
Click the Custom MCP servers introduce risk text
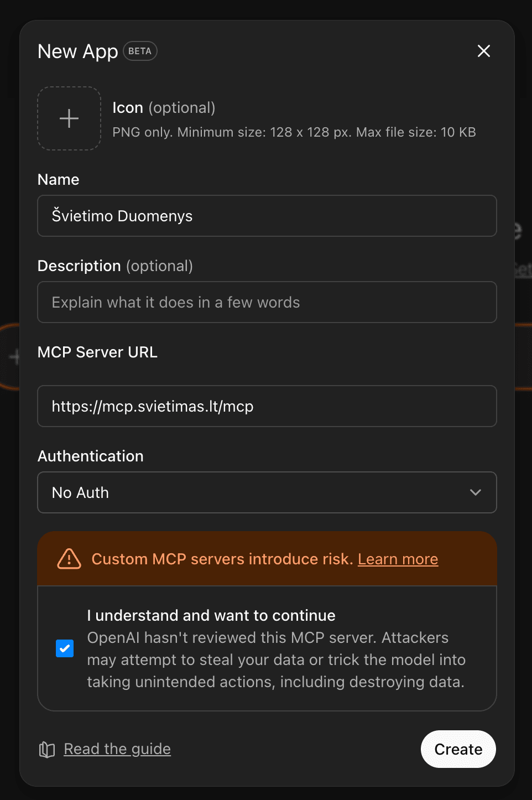click(222, 559)
